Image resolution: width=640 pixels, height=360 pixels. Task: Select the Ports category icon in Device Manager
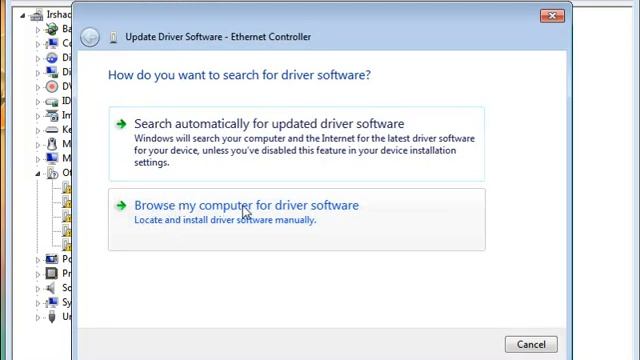point(52,259)
